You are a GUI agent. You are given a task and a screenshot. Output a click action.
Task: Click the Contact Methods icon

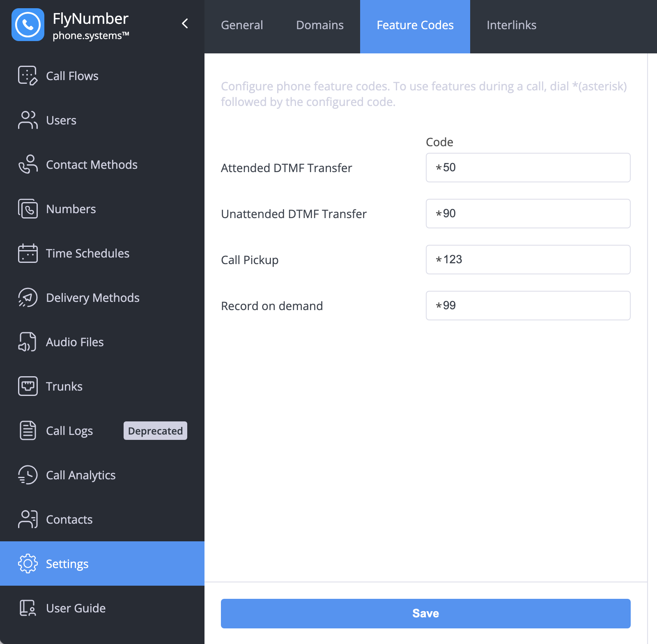(28, 164)
